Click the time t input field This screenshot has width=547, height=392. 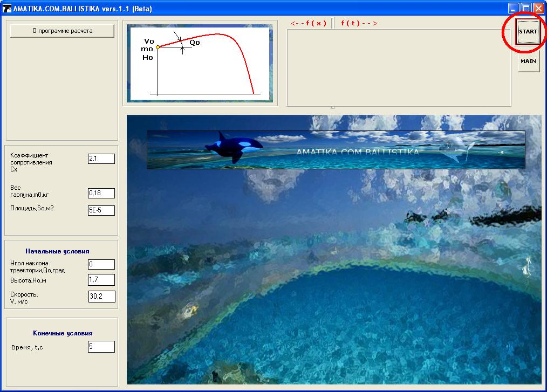click(x=101, y=346)
